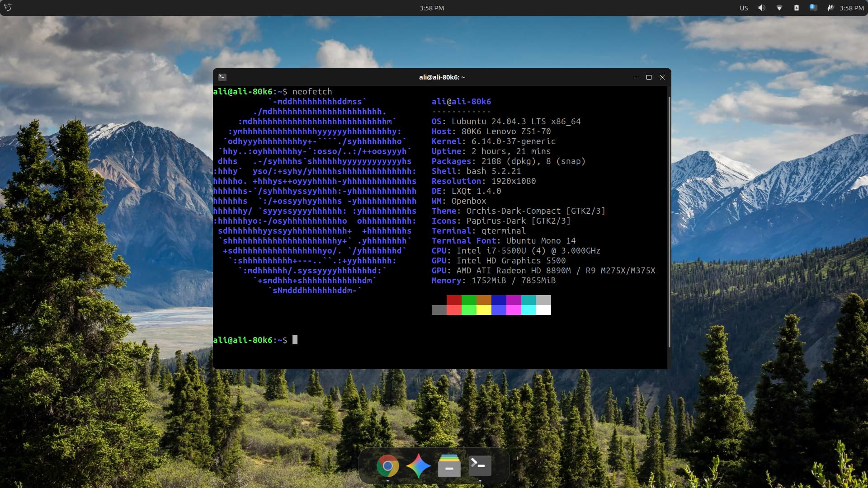
Task: Open Google Chrome from the dock
Action: (387, 465)
